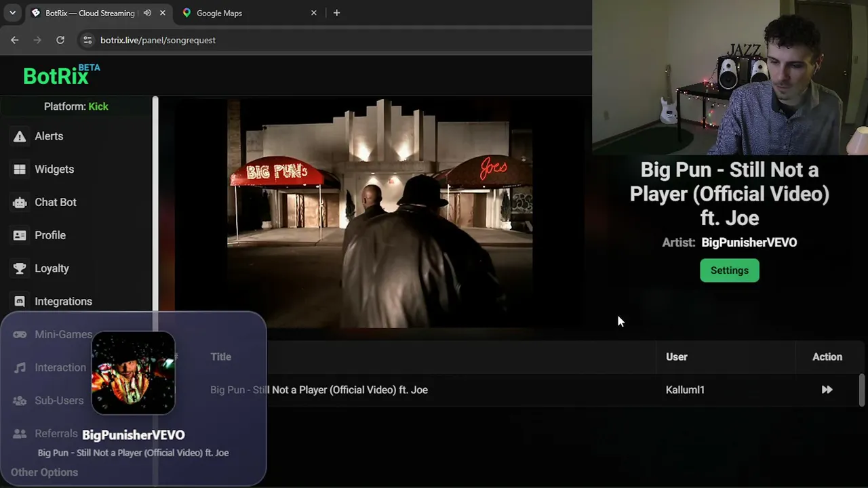868x488 pixels.
Task: Click the Kalluml1 user cell
Action: pos(685,390)
